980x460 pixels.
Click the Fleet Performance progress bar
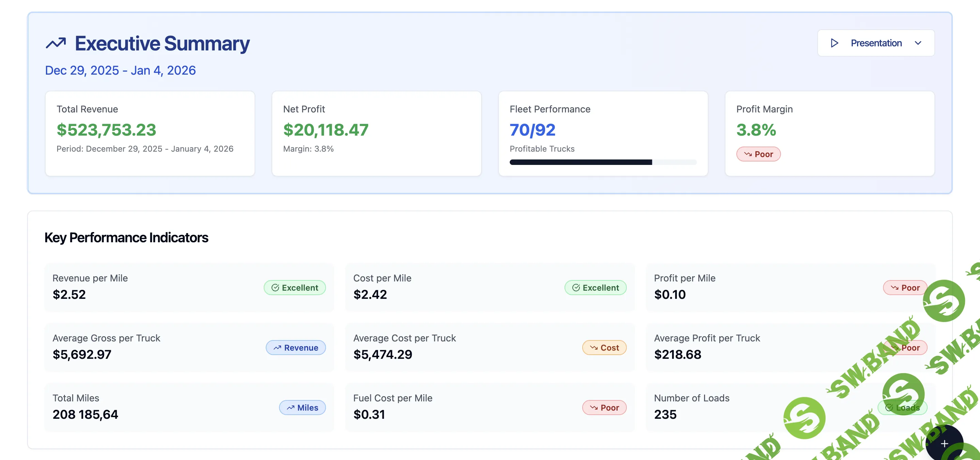(x=603, y=162)
